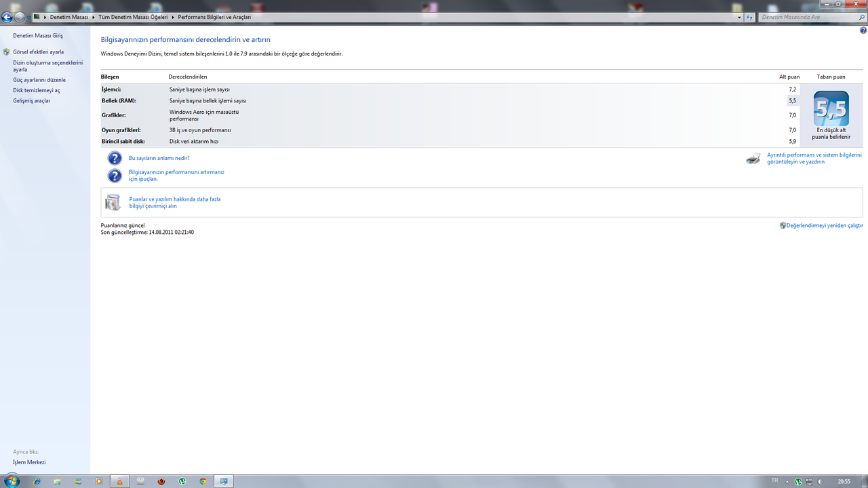Click Performans Bilgileri ve Araçları breadcrumb

tap(214, 17)
